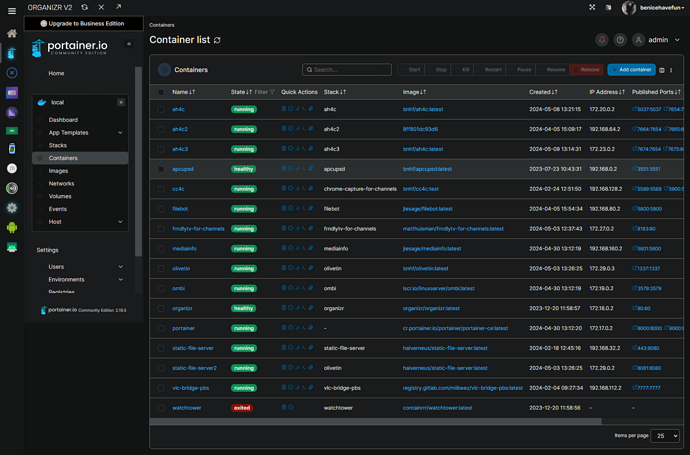Image resolution: width=690 pixels, height=455 pixels.
Task: Click the notifications bell icon
Action: click(602, 40)
